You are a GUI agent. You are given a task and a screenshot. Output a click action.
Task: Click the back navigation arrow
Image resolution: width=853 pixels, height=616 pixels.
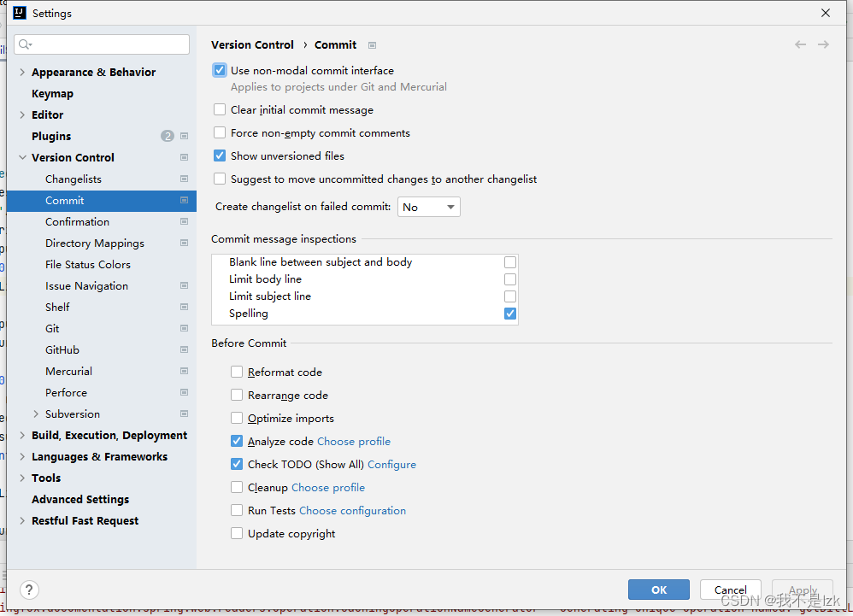(x=800, y=44)
